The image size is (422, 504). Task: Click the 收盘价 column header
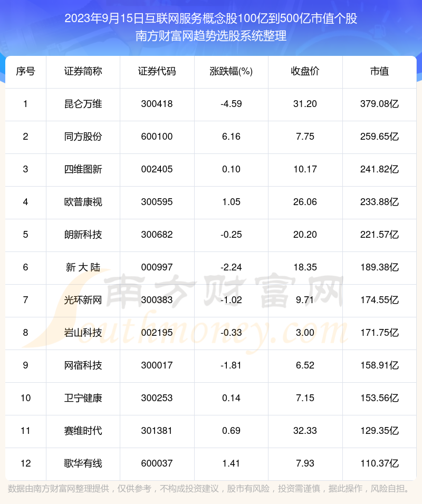pos(305,71)
